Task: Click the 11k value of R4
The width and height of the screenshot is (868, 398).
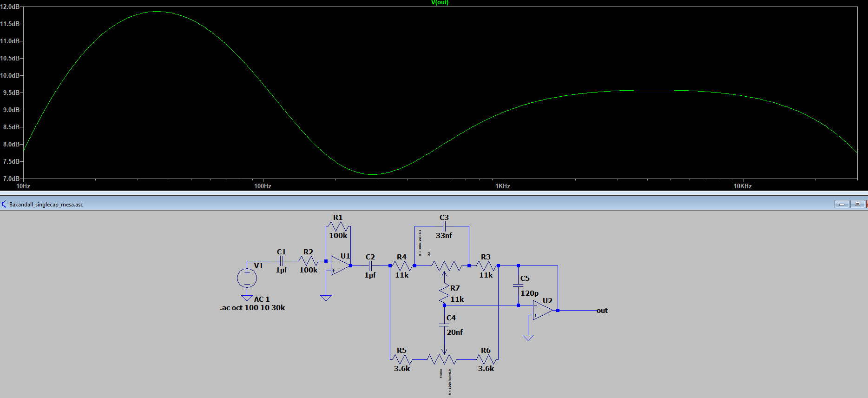Action: [x=402, y=275]
